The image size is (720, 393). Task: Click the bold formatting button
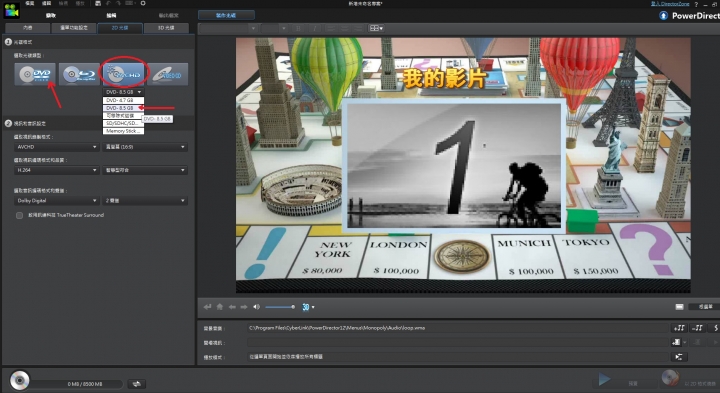click(298, 28)
